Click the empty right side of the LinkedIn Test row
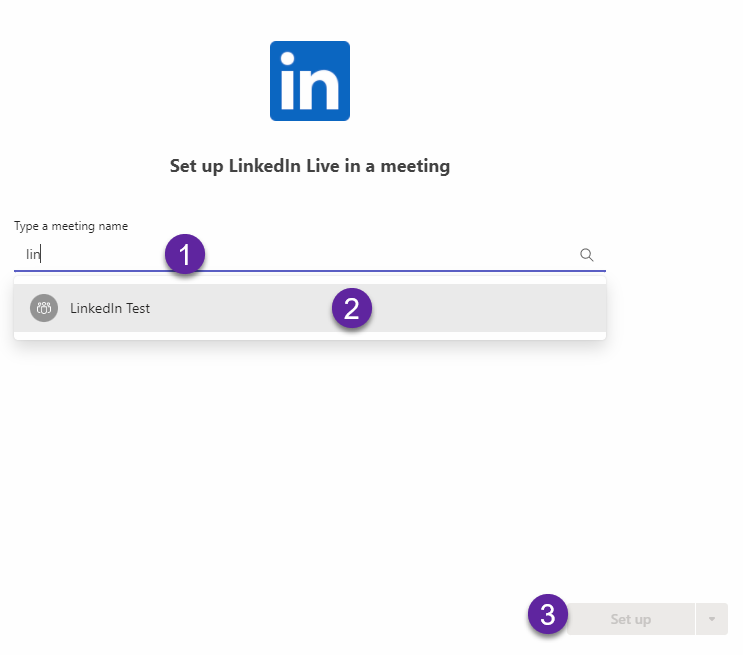743x655 pixels. coord(488,308)
